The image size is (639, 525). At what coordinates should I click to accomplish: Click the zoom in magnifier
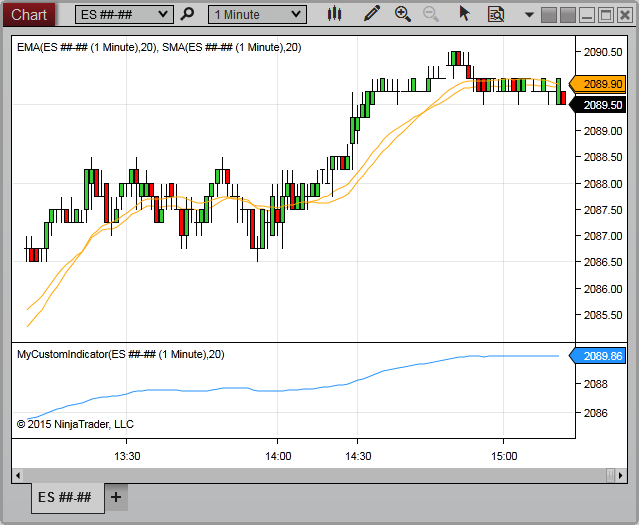[x=403, y=14]
